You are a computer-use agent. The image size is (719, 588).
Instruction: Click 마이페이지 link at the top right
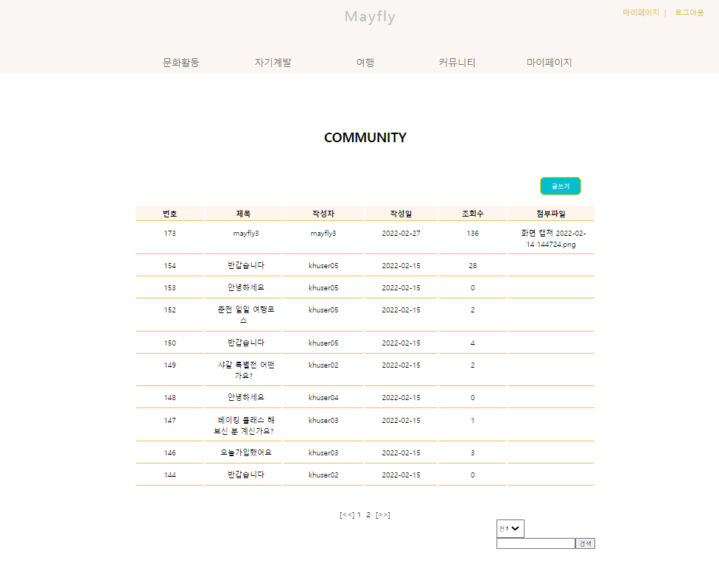click(x=641, y=12)
